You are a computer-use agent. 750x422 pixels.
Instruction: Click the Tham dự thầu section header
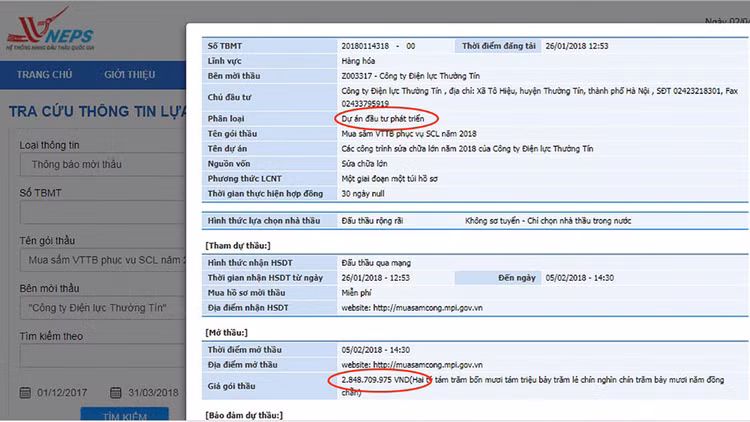pos(241,246)
